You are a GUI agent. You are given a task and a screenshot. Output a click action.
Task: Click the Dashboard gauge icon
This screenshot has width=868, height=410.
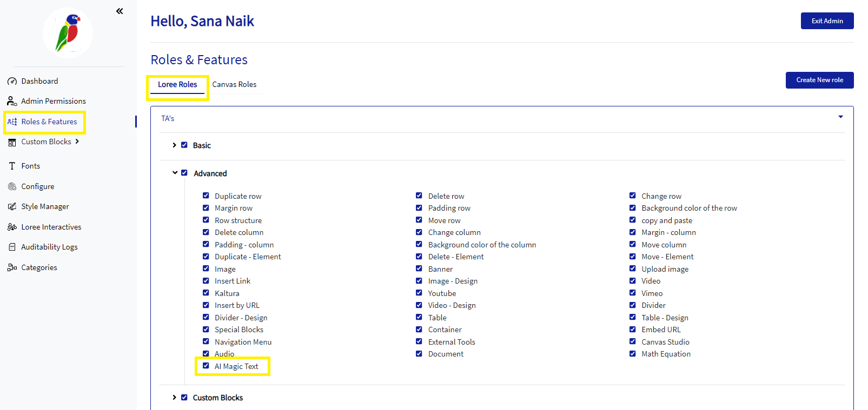click(12, 81)
